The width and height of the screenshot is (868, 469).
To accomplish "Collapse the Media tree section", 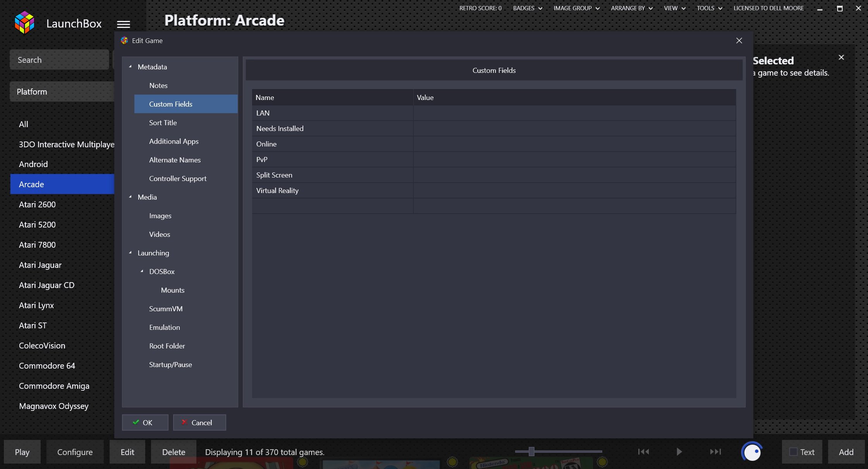I will pyautogui.click(x=130, y=197).
